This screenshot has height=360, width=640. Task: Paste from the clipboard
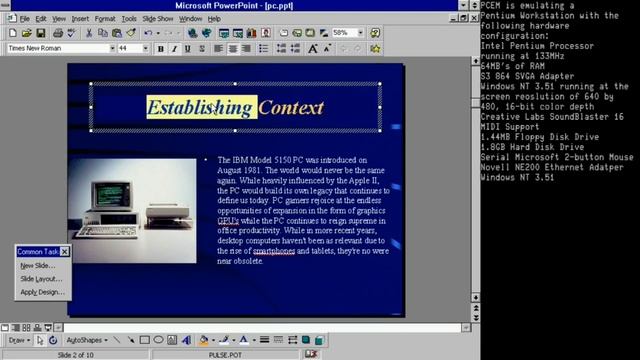[117, 33]
